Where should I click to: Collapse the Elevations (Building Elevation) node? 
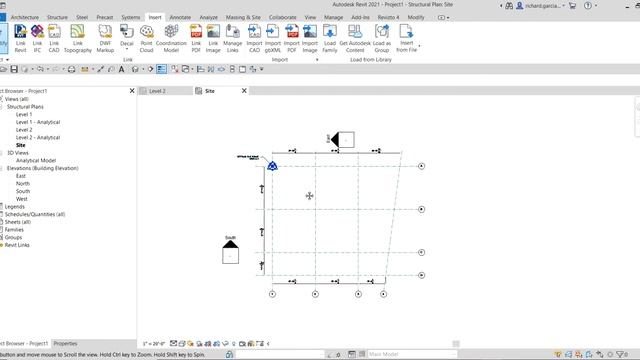[1, 168]
